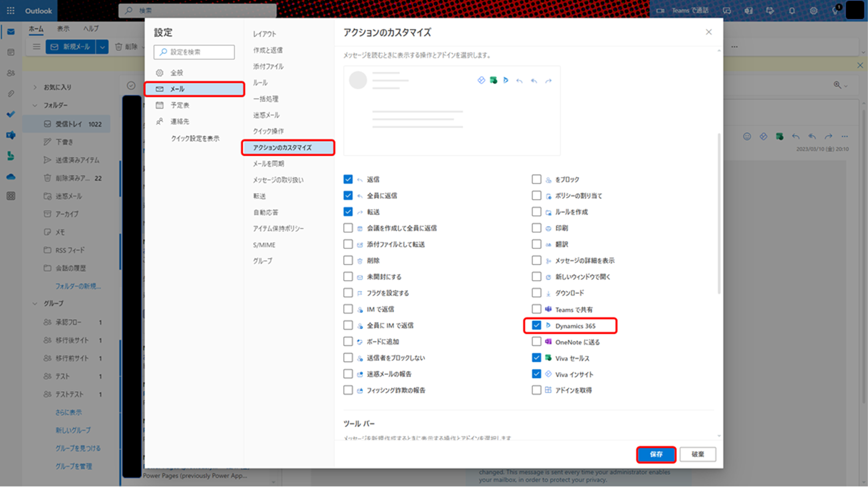
Task: Switch to the ヘルプ ribbon tab
Action: coord(91,29)
